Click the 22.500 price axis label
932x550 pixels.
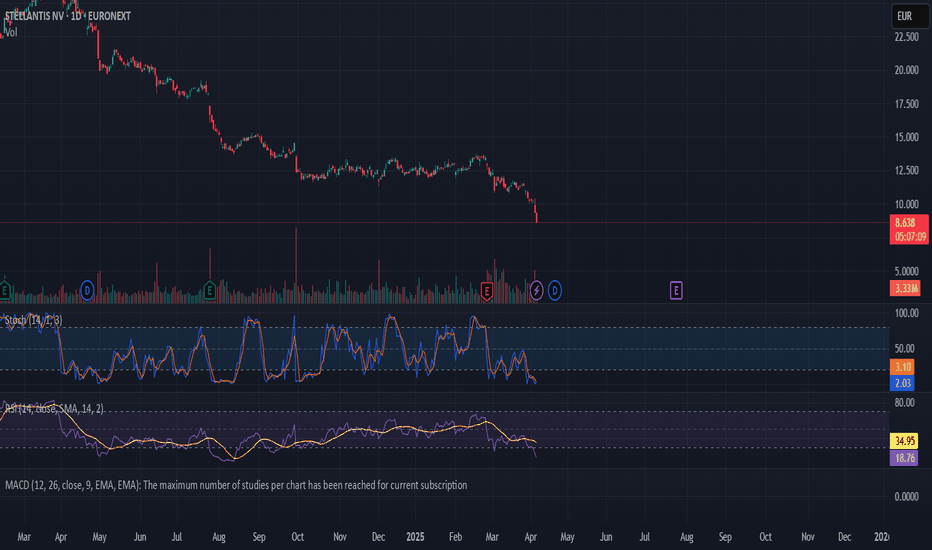(x=906, y=37)
